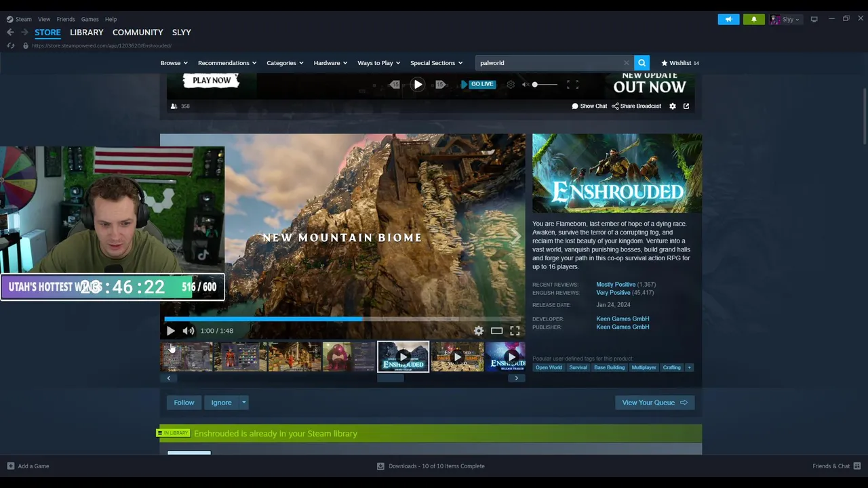Screen dimensions: 868x488
Task: Open broadcast options gear near Share Broadcast
Action: point(673,106)
